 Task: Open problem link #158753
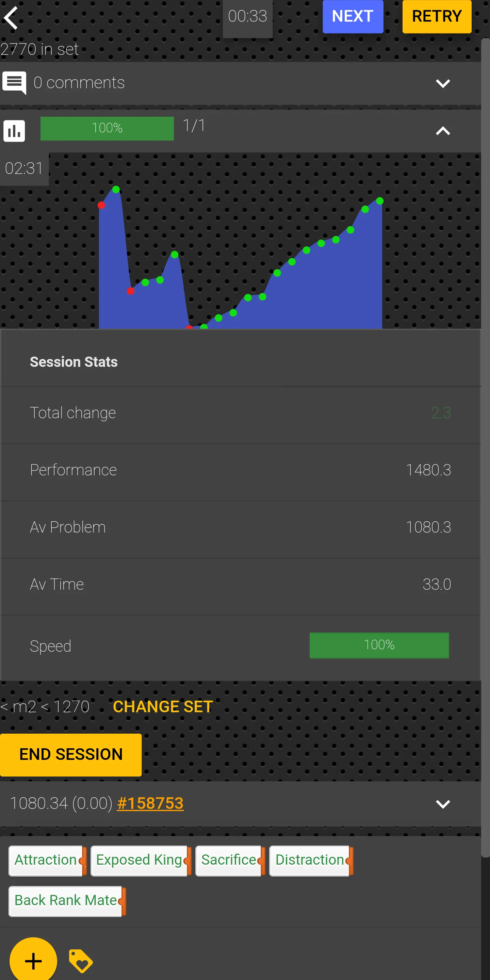[150, 803]
